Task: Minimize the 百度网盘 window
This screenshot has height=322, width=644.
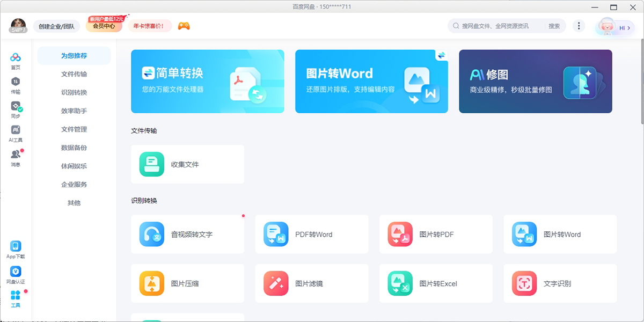Action: 595,7
